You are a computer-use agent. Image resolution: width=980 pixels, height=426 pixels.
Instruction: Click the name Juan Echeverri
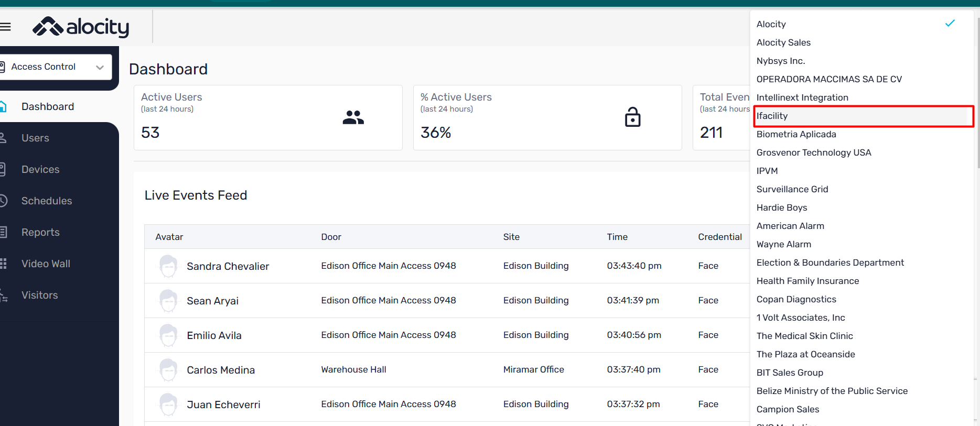223,405
